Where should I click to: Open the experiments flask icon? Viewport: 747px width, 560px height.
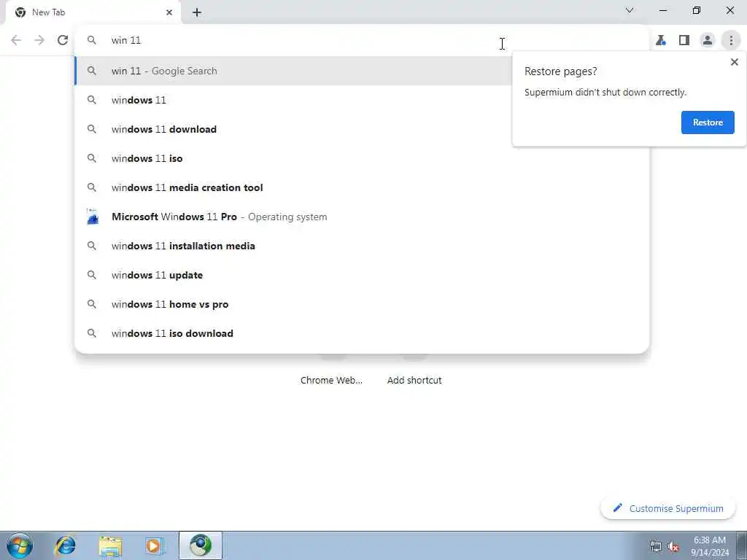click(x=661, y=41)
